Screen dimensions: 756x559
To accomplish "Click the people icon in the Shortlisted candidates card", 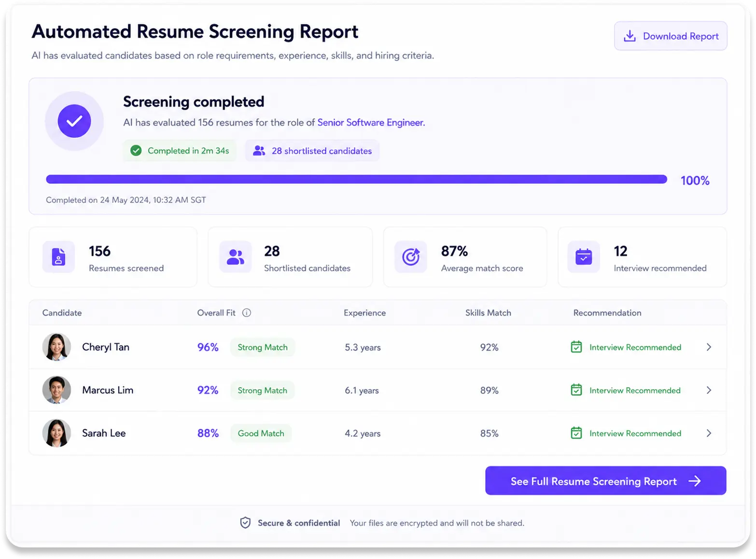I will pos(236,257).
